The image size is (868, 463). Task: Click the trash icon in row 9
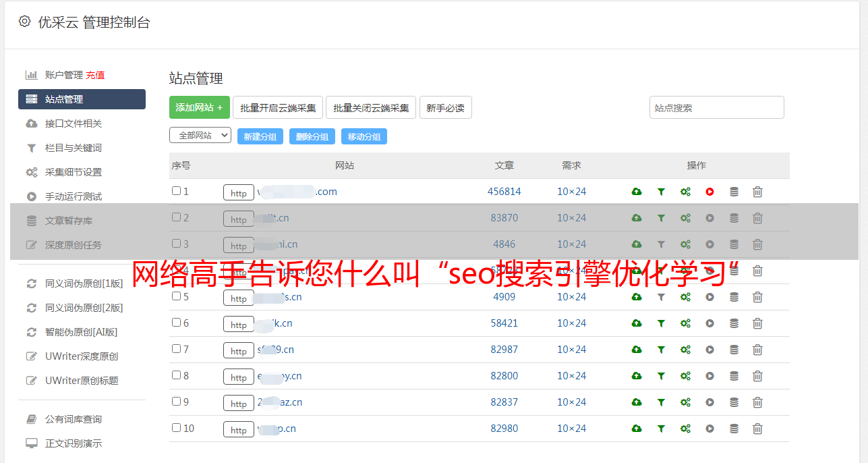click(x=757, y=402)
